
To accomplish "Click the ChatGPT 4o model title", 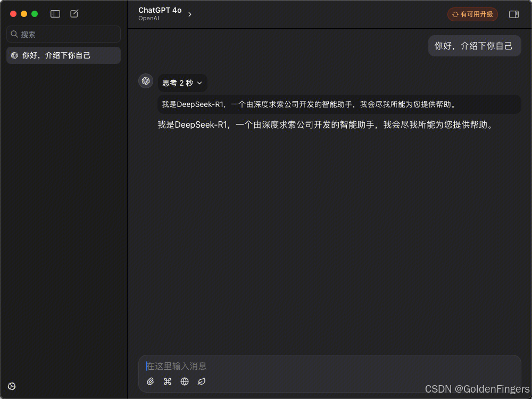I will coord(160,10).
